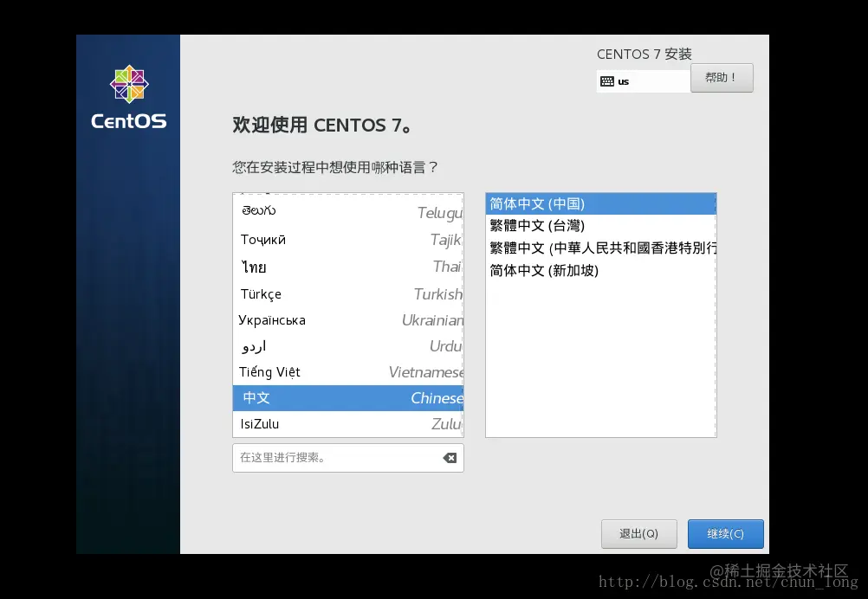
Task: Choose 繁體中文 (台灣) locale
Action: click(600, 226)
